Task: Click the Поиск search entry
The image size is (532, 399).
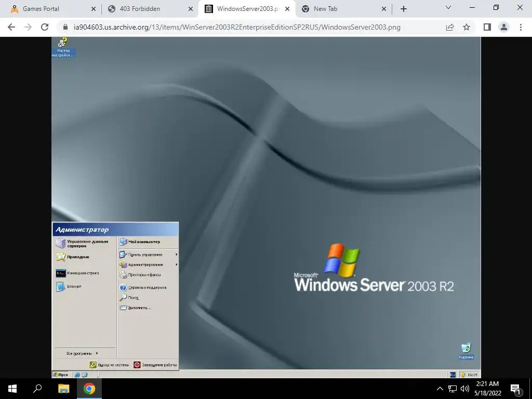Action: pos(129,298)
